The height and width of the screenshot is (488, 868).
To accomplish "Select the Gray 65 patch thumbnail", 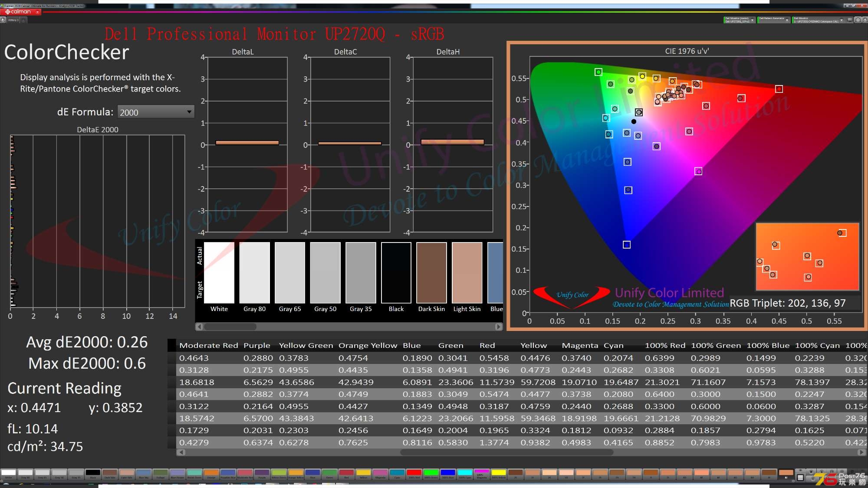I will tap(290, 273).
